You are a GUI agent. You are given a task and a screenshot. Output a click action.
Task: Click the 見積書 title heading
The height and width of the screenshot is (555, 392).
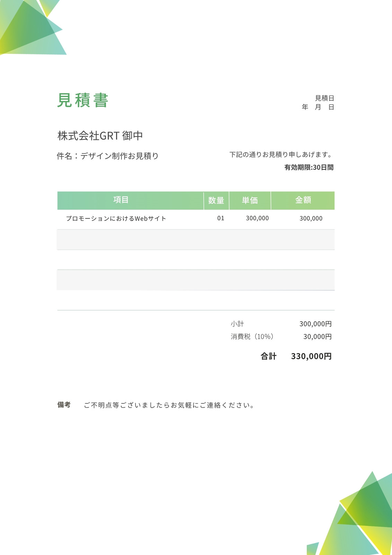coord(83,100)
